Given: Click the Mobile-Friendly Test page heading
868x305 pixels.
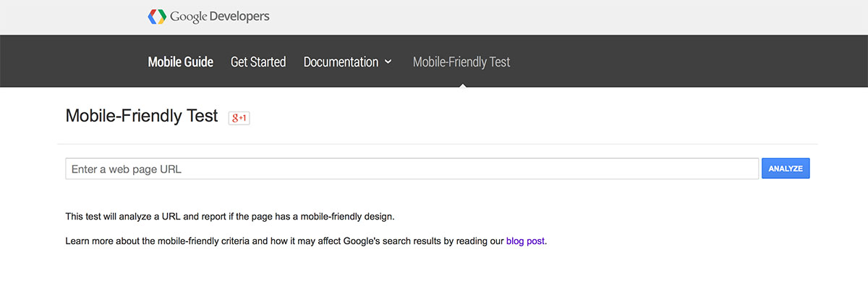Looking at the screenshot, I should tap(142, 116).
